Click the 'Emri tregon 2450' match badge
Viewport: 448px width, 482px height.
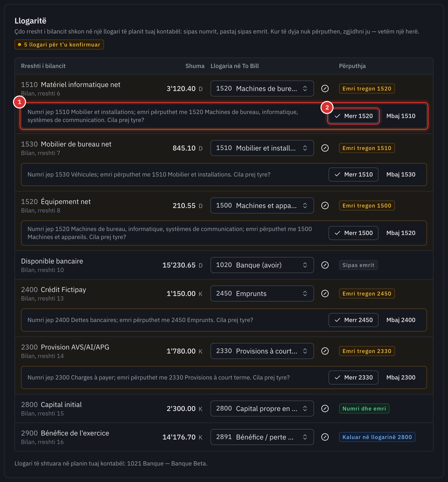click(367, 293)
